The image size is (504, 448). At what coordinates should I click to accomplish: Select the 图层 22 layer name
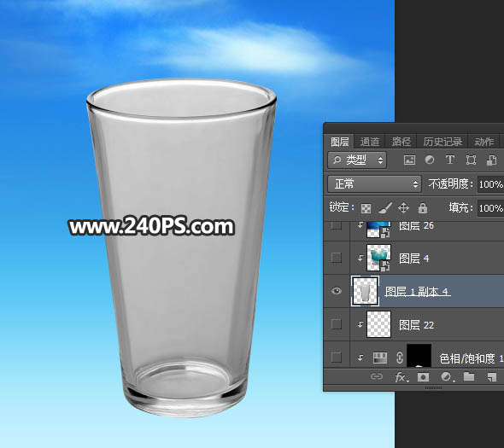point(416,325)
